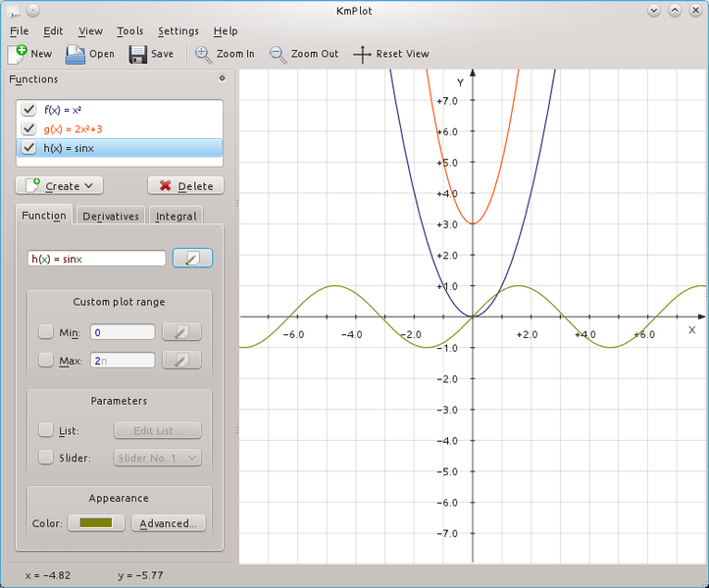Select the Zoom Out magnifier tool
The image size is (709, 588).
click(279, 54)
